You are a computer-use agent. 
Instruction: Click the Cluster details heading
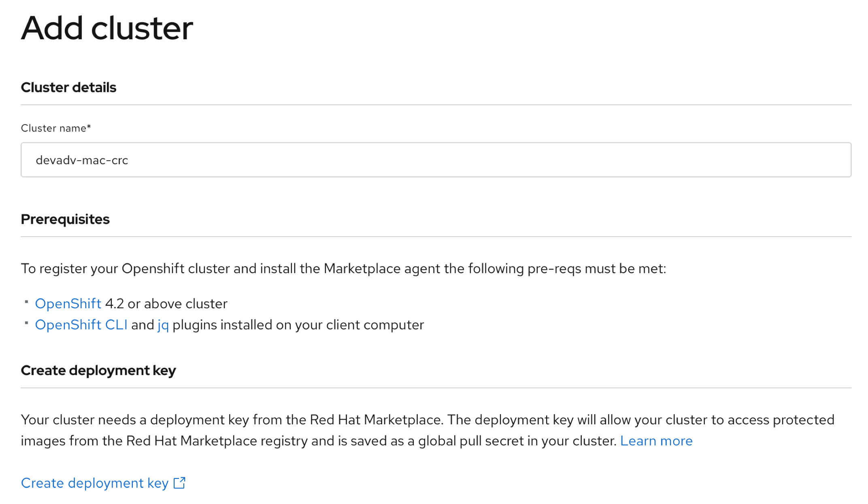point(68,87)
